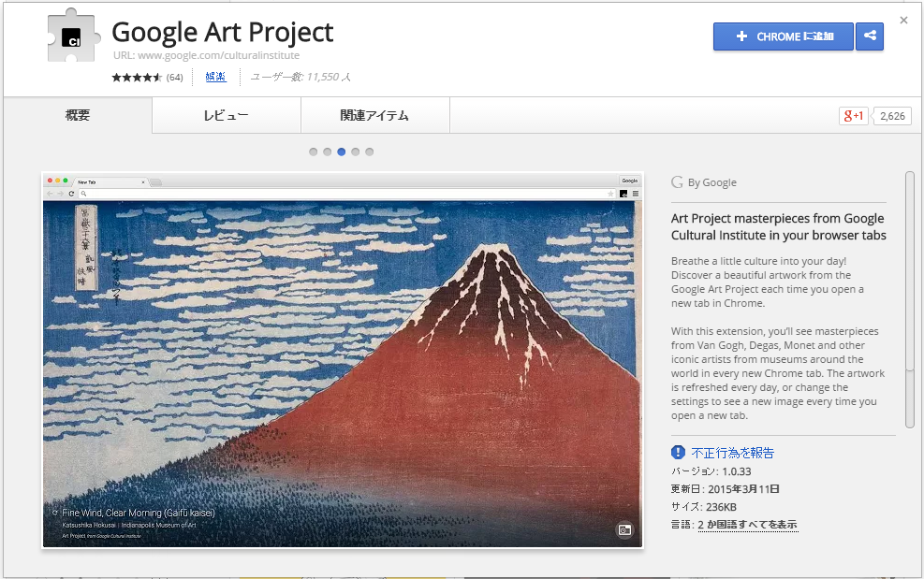The image size is (924, 579).
Task: Switch to the 関連アイテム tab
Action: (x=374, y=116)
